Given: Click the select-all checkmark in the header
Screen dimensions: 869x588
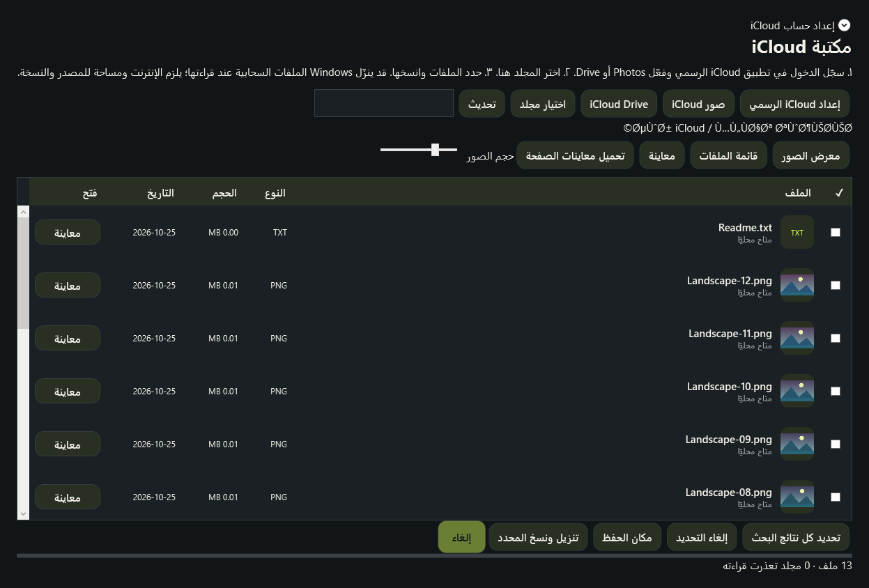Looking at the screenshot, I should pyautogui.click(x=839, y=193).
